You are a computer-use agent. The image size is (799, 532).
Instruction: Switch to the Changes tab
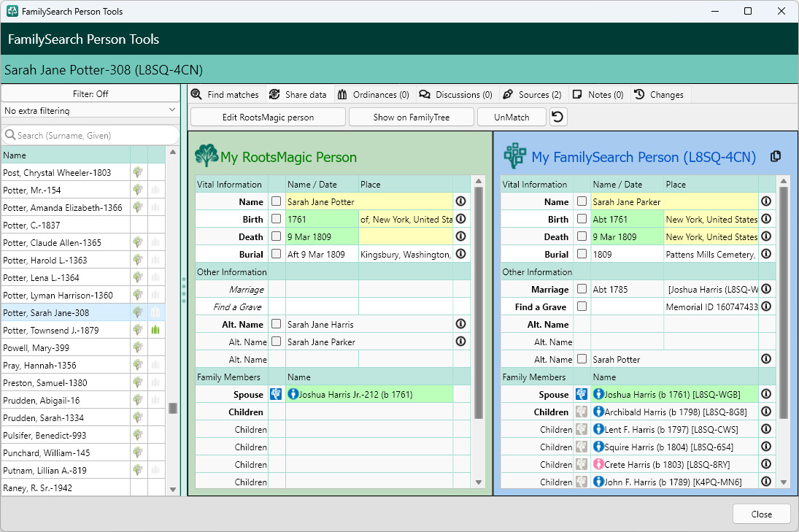[659, 94]
